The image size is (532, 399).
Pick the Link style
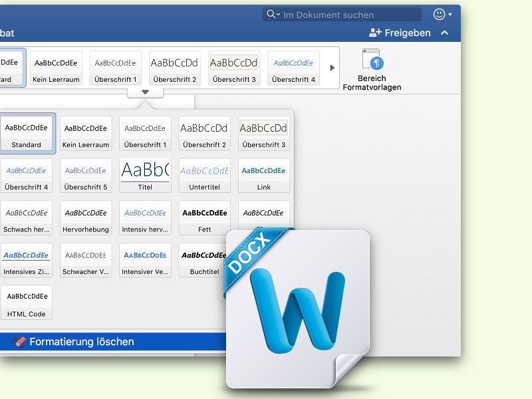[x=264, y=176]
